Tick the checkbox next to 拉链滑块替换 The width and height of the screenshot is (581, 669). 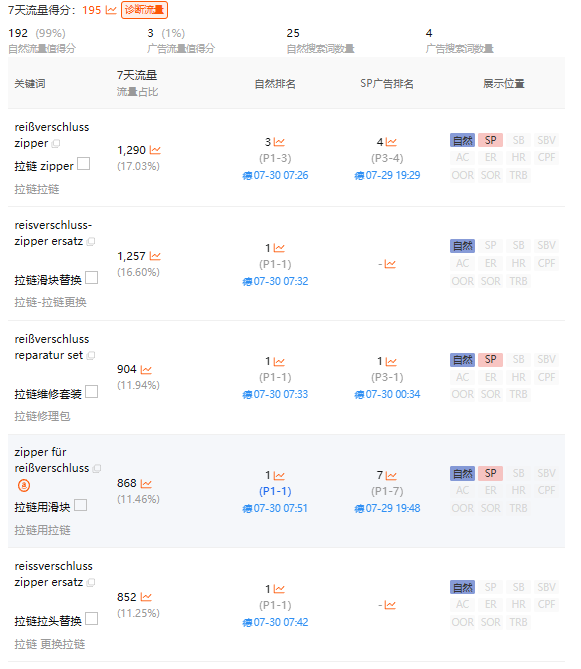[x=92, y=278]
